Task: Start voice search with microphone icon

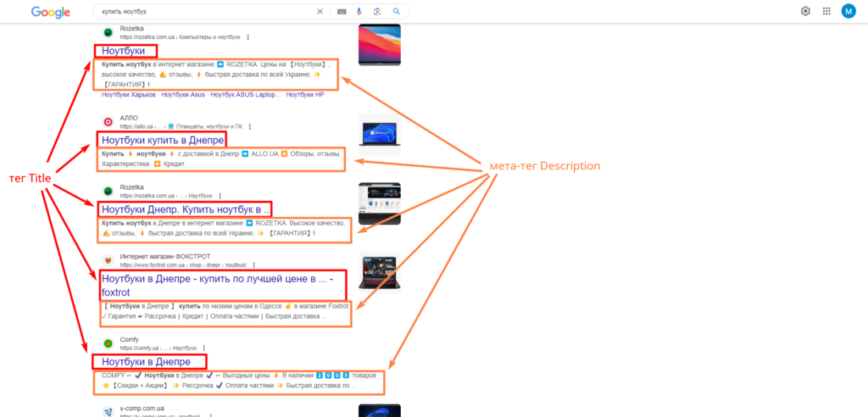Action: click(x=359, y=12)
